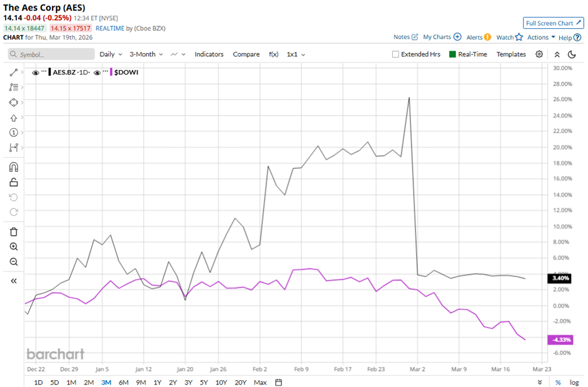Select the 6M time range tab
Image resolution: width=588 pixels, height=387 pixels.
(x=123, y=382)
